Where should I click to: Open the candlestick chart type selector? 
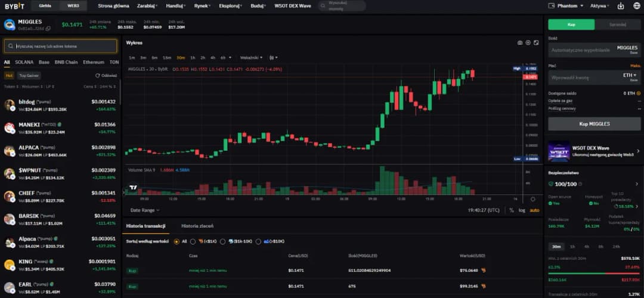pos(273,58)
